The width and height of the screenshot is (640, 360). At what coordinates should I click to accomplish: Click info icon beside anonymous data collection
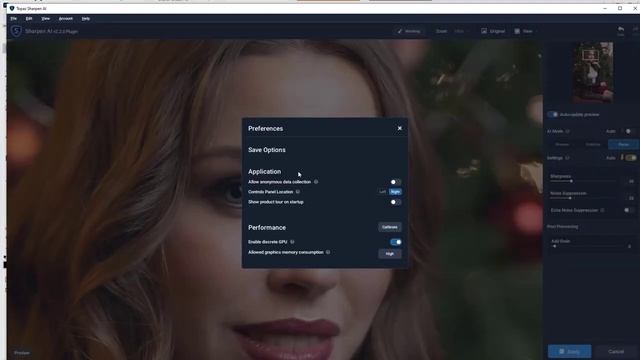316,182
